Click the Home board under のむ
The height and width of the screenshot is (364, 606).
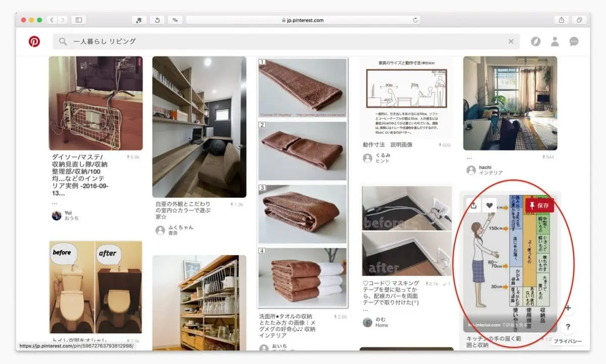(382, 326)
